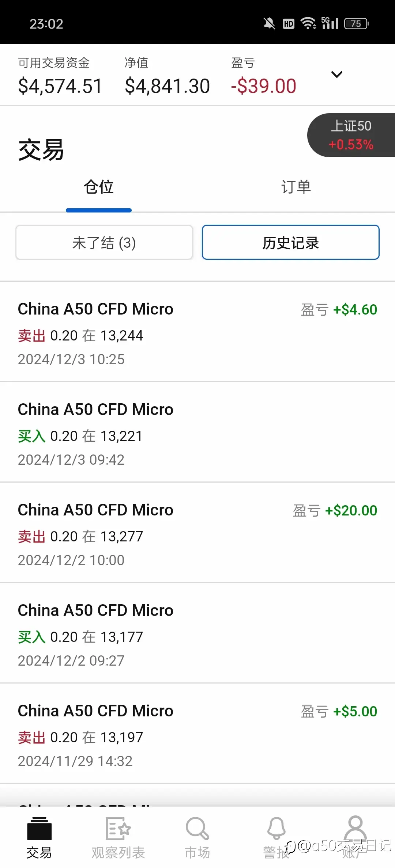Switch to the 订单 orders tab
Image resolution: width=395 pixels, height=868 pixels.
[296, 187]
